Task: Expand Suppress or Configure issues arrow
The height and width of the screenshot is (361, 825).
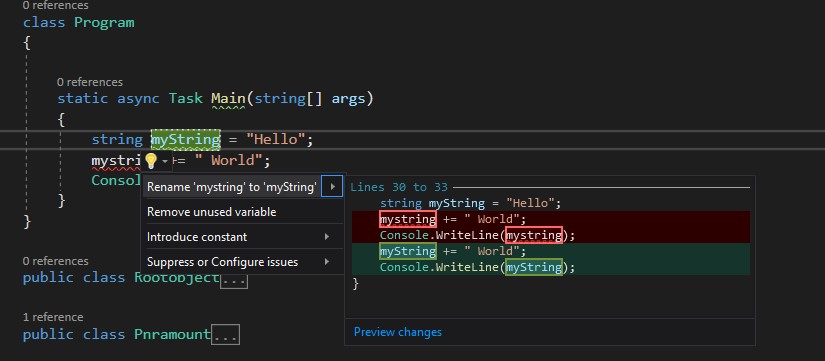Action: click(x=327, y=262)
